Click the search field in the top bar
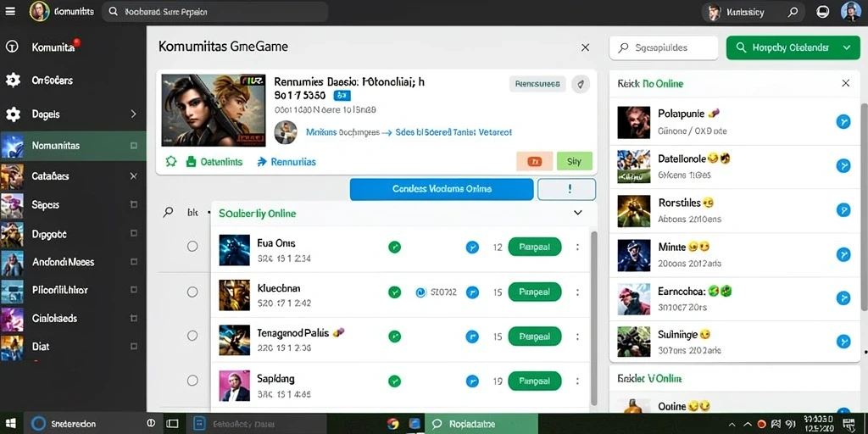Image resolution: width=868 pixels, height=434 pixels. (x=214, y=12)
